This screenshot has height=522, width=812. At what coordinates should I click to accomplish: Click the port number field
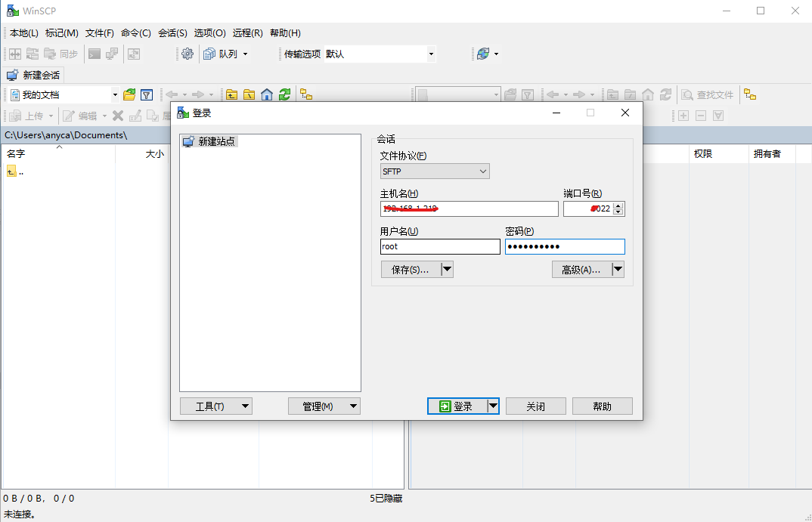(588, 208)
